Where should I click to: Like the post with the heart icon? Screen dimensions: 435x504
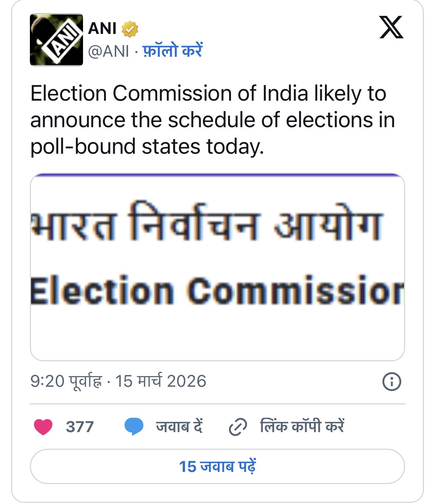(43, 427)
